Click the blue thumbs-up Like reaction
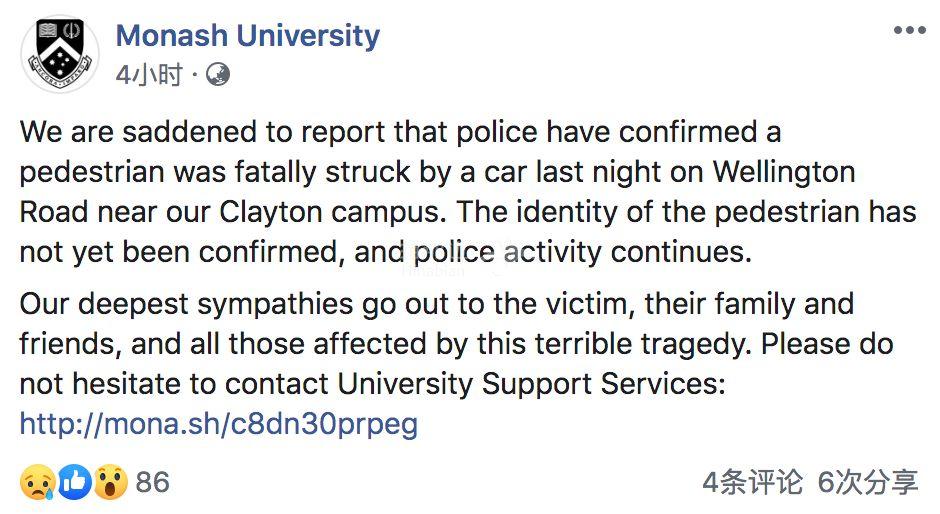 coord(74,484)
